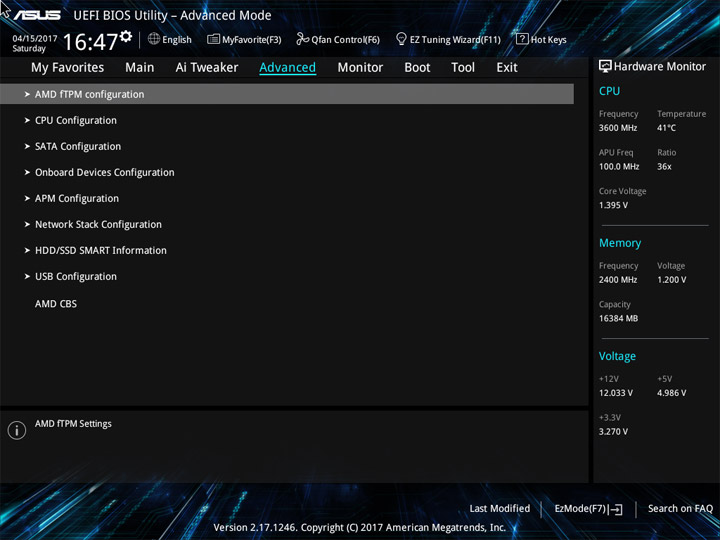Click the 41°C temperature value
This screenshot has width=720, height=540.
pos(666,128)
